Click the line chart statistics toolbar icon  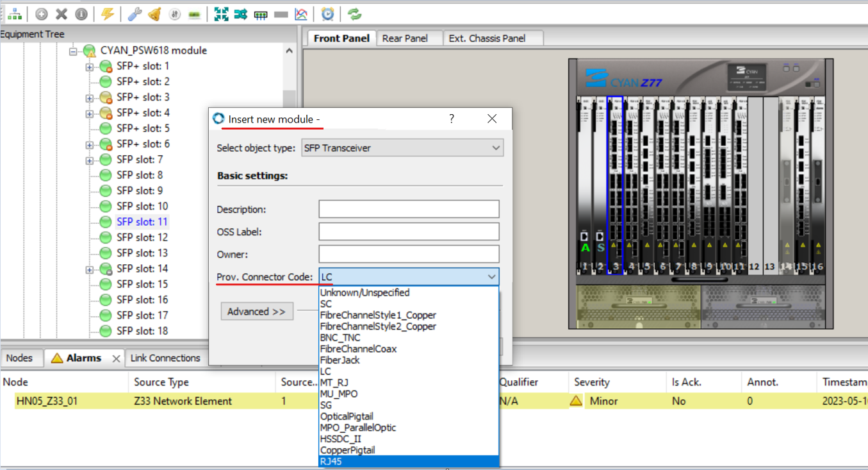(x=300, y=13)
